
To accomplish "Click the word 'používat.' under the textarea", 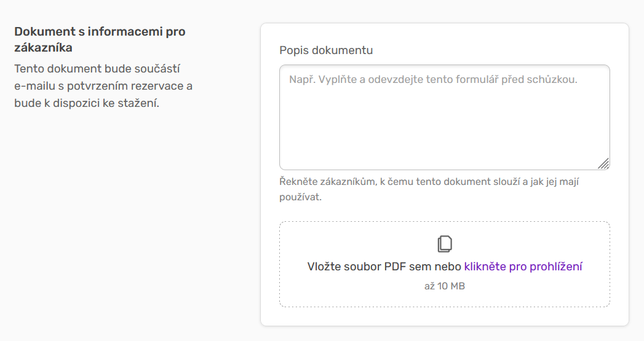I will [300, 197].
